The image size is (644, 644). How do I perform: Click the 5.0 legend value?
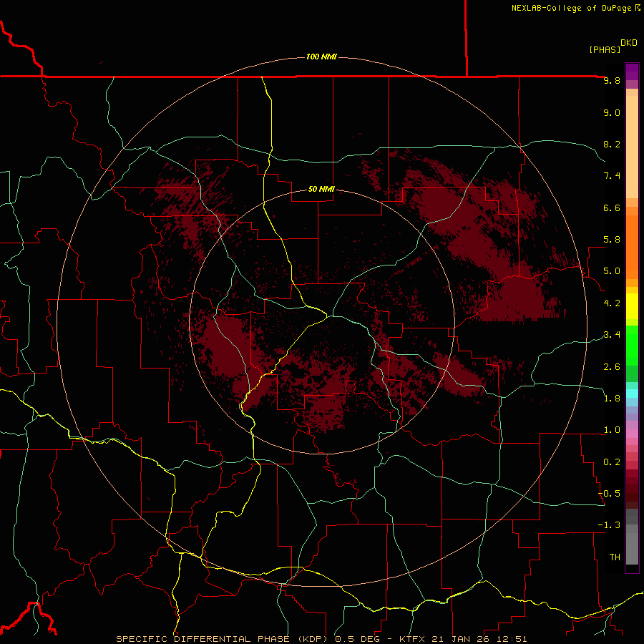tap(612, 271)
